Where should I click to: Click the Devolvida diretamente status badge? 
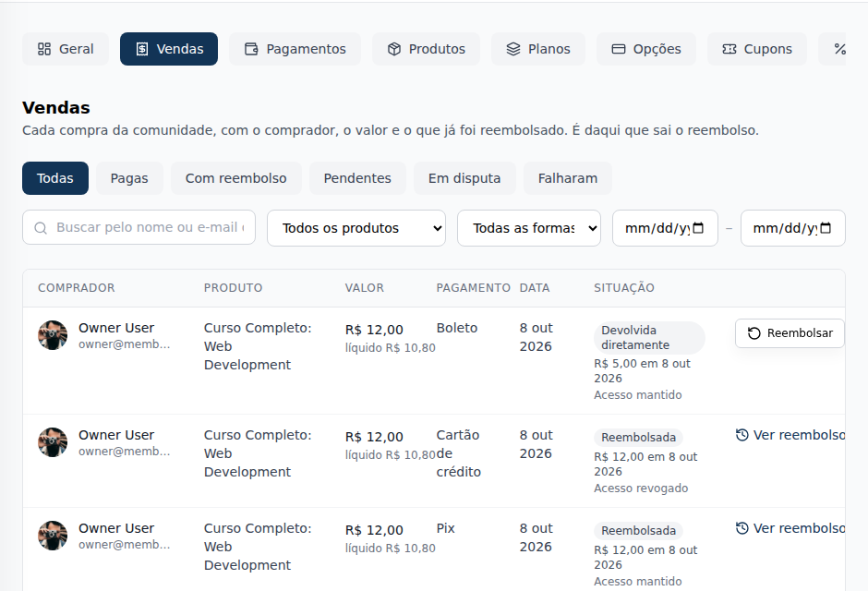[649, 338]
